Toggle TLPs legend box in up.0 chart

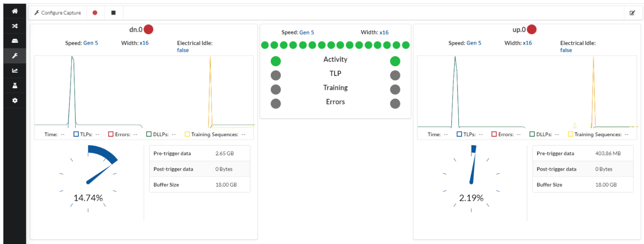[459, 135]
